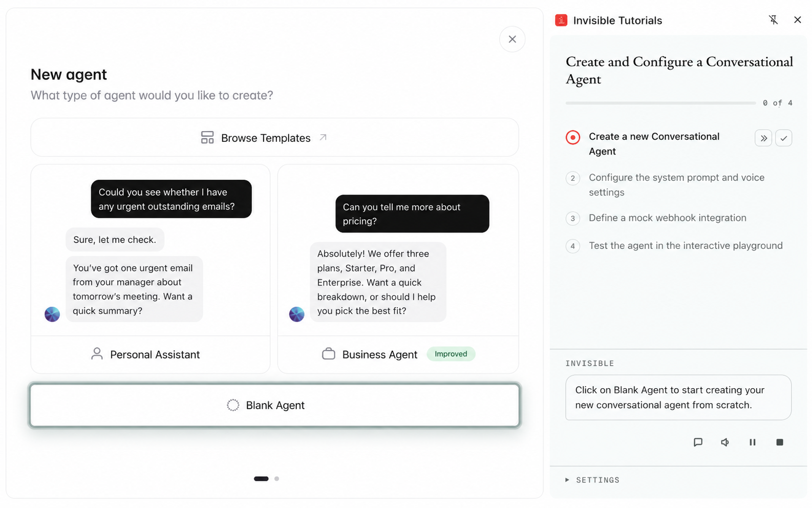Click the 'Absolutely! We offer three plans' reply
The width and height of the screenshot is (812, 508).
click(378, 282)
